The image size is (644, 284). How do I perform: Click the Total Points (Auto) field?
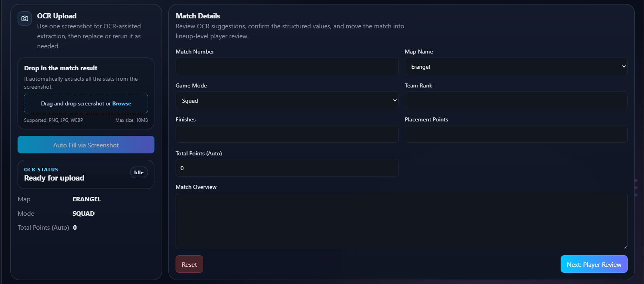click(286, 168)
